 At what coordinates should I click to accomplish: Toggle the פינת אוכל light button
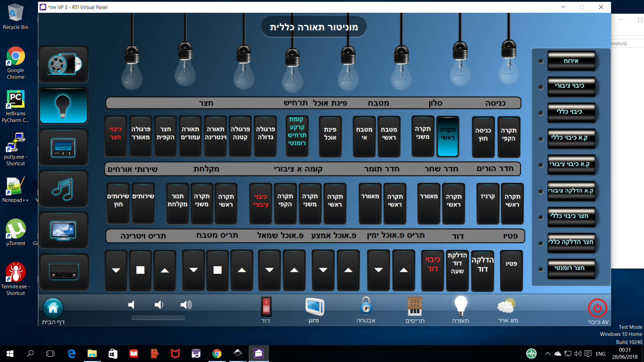(x=330, y=136)
